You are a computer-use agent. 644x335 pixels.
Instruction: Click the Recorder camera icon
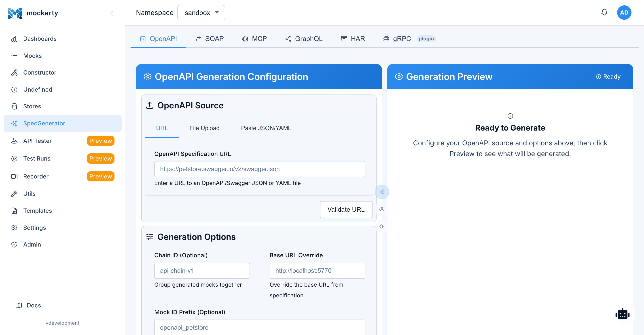click(14, 176)
